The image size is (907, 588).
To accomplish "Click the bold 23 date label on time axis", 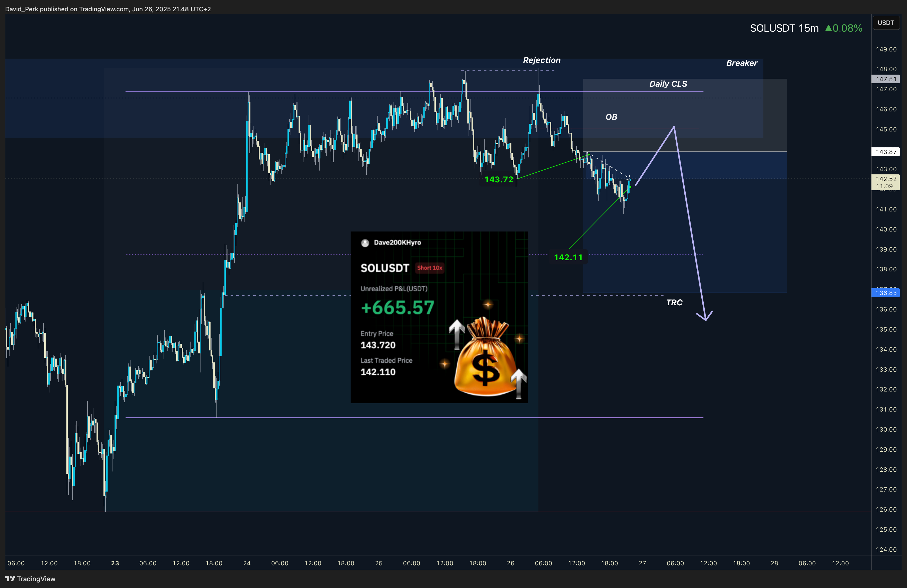I will [x=115, y=563].
